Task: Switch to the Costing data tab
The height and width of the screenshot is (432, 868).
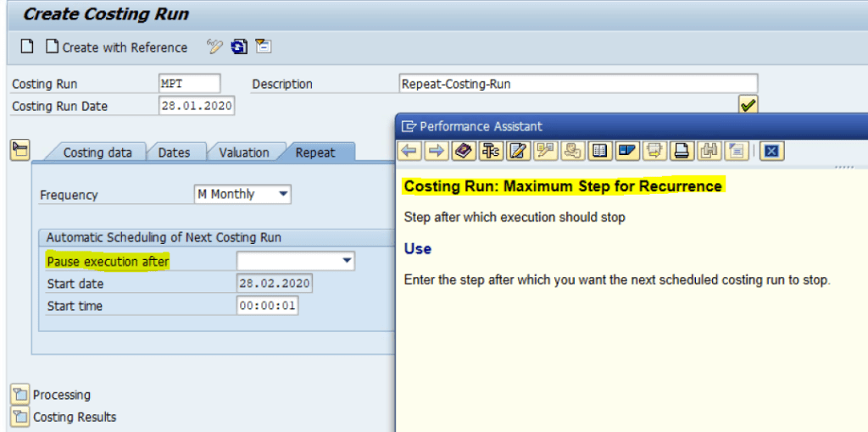Action: pyautogui.click(x=97, y=152)
